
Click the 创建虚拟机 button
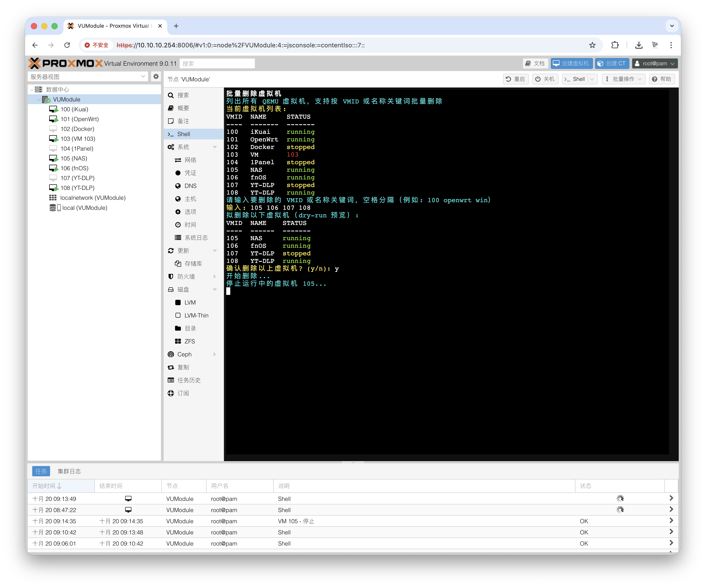[571, 63]
